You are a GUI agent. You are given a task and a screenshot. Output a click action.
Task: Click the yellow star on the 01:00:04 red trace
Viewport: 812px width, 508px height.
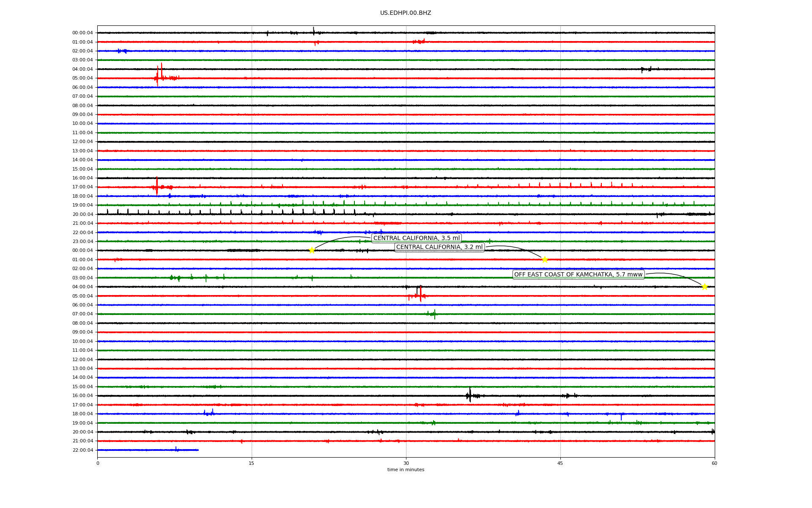(545, 260)
